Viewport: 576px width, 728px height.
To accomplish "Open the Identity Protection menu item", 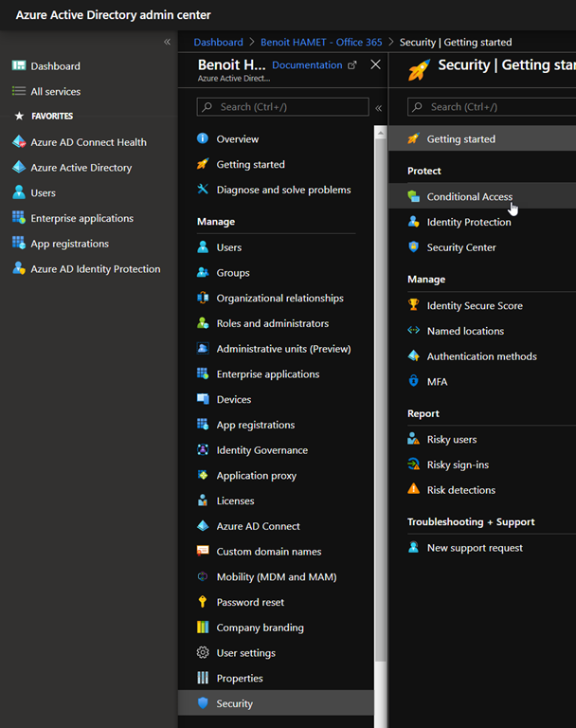I will 468,222.
